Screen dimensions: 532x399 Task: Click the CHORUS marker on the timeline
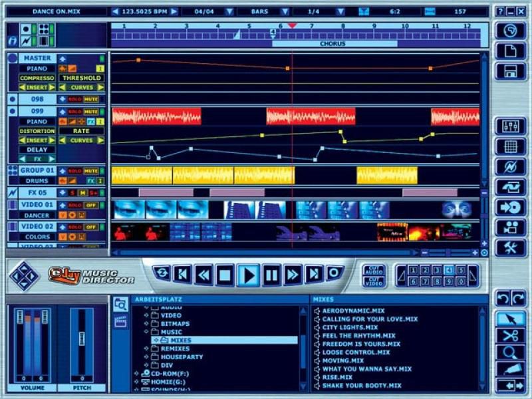click(332, 43)
